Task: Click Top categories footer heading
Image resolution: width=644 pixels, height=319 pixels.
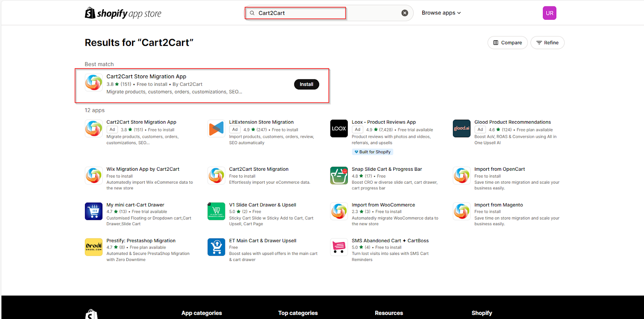Action: pos(298,313)
